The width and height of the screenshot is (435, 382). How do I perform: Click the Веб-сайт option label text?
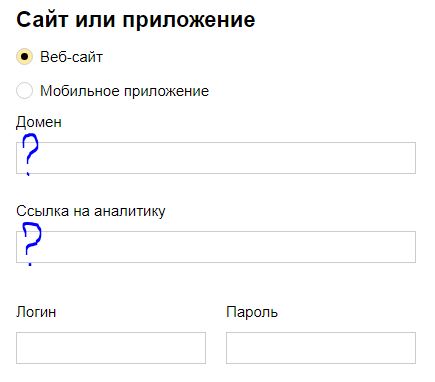(71, 57)
